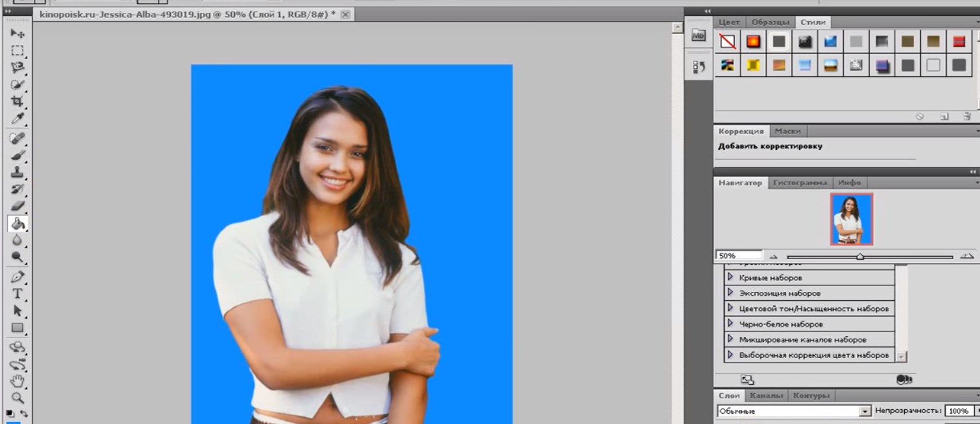Apply the default no-style swatch
The width and height of the screenshot is (980, 424).
pyautogui.click(x=728, y=42)
